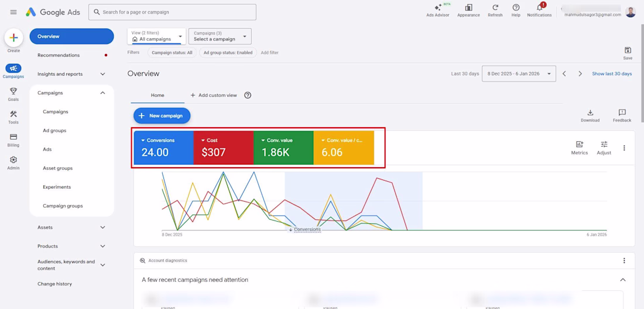The width and height of the screenshot is (644, 309).
Task: Open Experiments page
Action: tap(57, 187)
